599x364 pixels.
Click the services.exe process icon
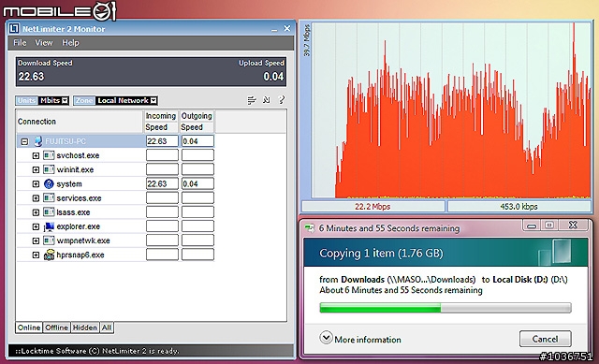49,197
